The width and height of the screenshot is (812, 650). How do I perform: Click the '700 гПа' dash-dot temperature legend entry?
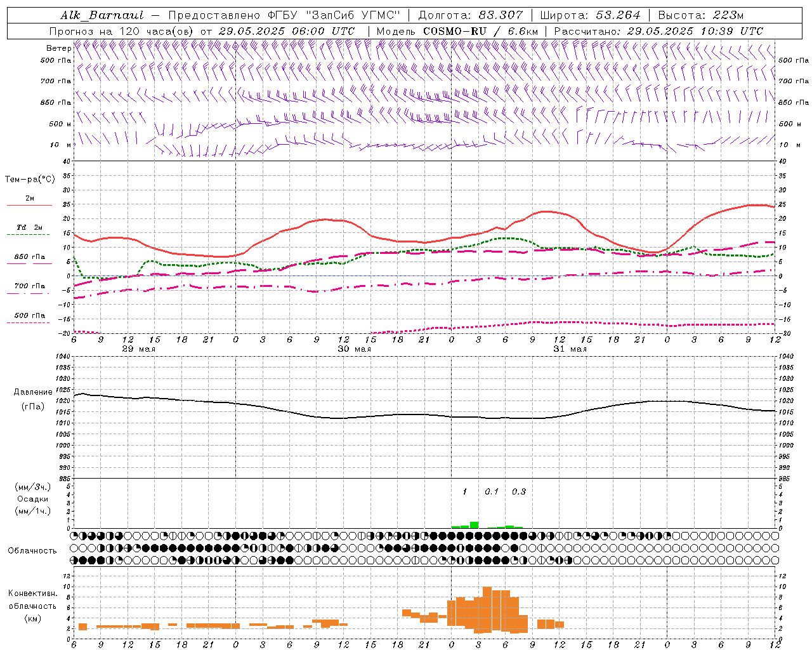[x=29, y=287]
